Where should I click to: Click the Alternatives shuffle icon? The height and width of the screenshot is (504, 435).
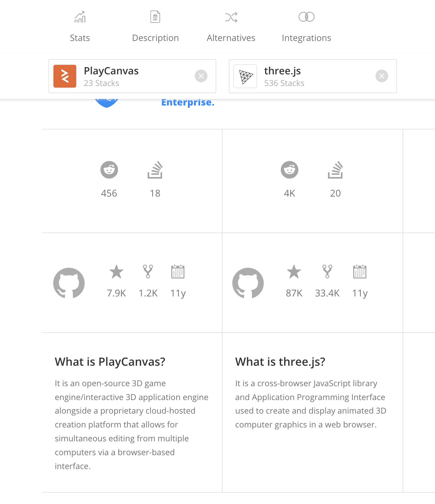click(231, 17)
